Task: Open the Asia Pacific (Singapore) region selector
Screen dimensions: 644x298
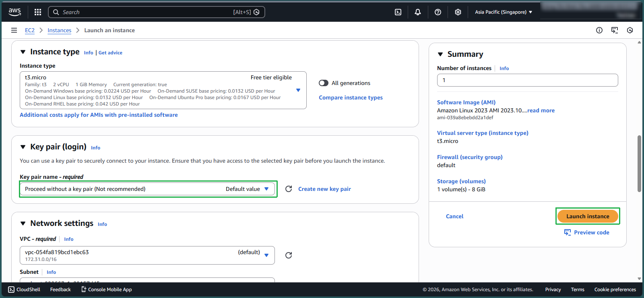Action: point(504,12)
